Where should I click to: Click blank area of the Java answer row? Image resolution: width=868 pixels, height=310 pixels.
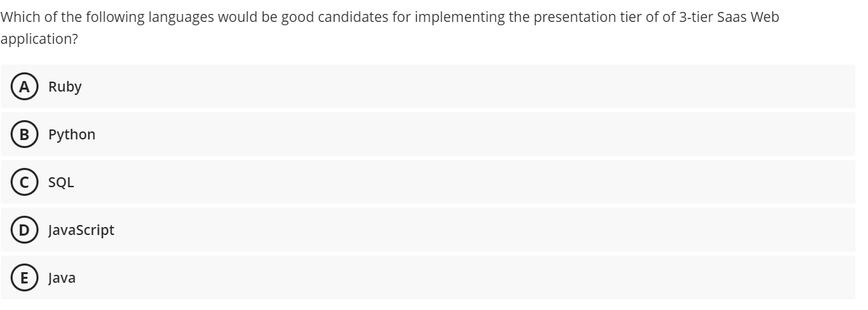[x=465, y=277]
